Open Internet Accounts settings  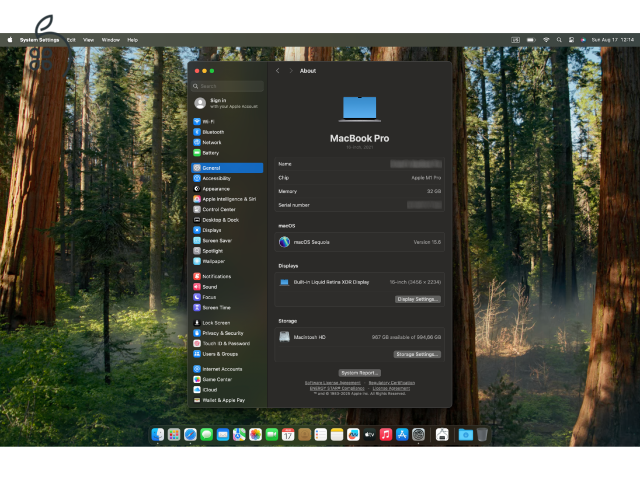227,369
